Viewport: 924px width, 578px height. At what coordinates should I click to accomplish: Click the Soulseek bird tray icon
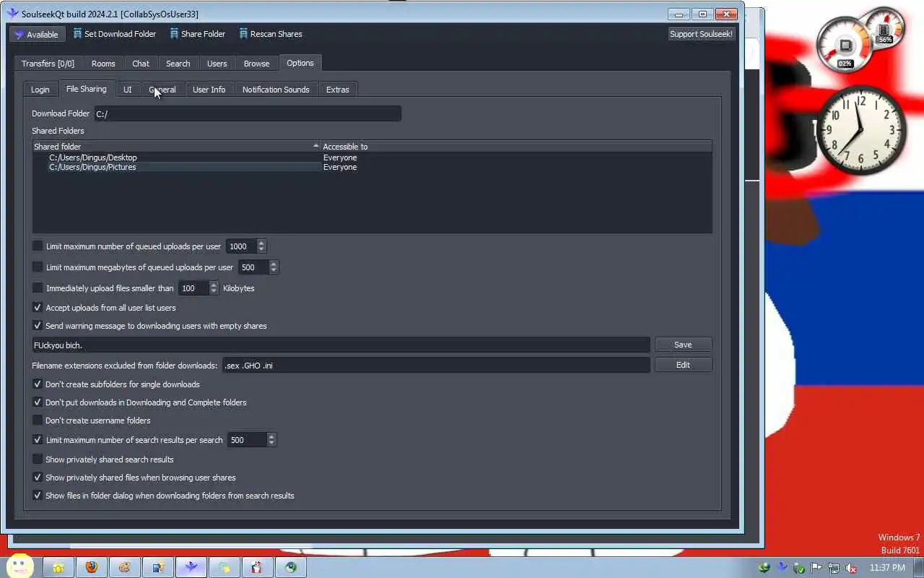[782, 568]
